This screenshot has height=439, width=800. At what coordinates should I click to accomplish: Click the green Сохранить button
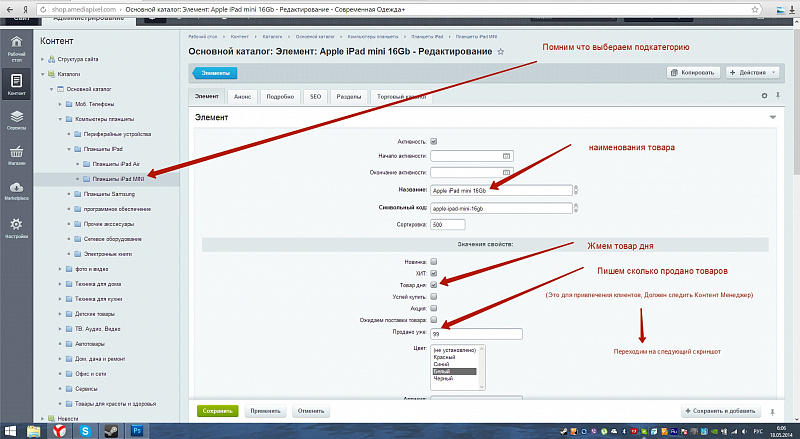217,411
